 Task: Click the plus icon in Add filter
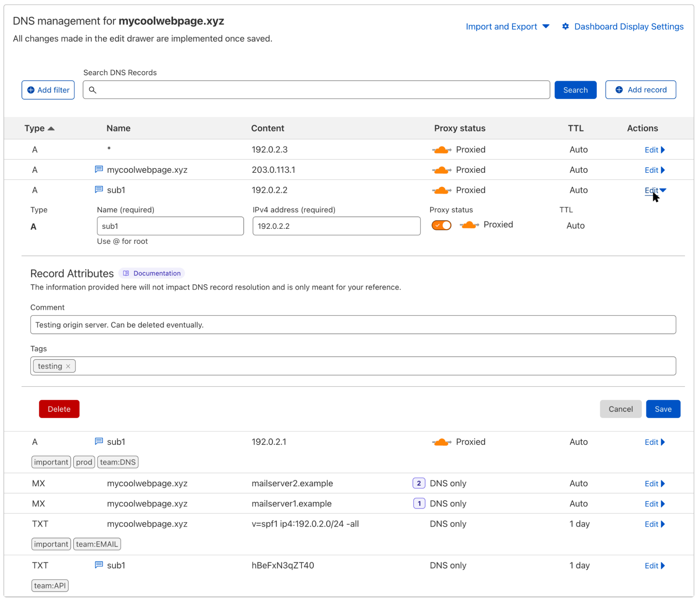tap(31, 90)
